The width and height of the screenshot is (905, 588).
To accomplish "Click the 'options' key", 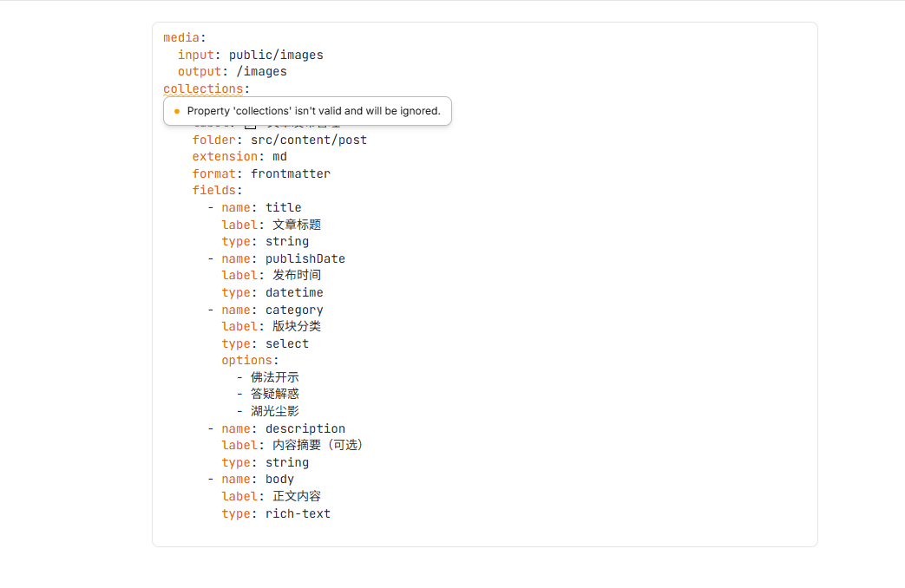I will pos(246,361).
